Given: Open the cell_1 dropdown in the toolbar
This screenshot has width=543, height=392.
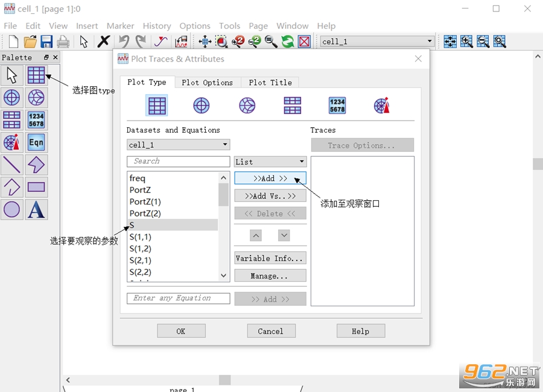Looking at the screenshot, I should tap(376, 42).
